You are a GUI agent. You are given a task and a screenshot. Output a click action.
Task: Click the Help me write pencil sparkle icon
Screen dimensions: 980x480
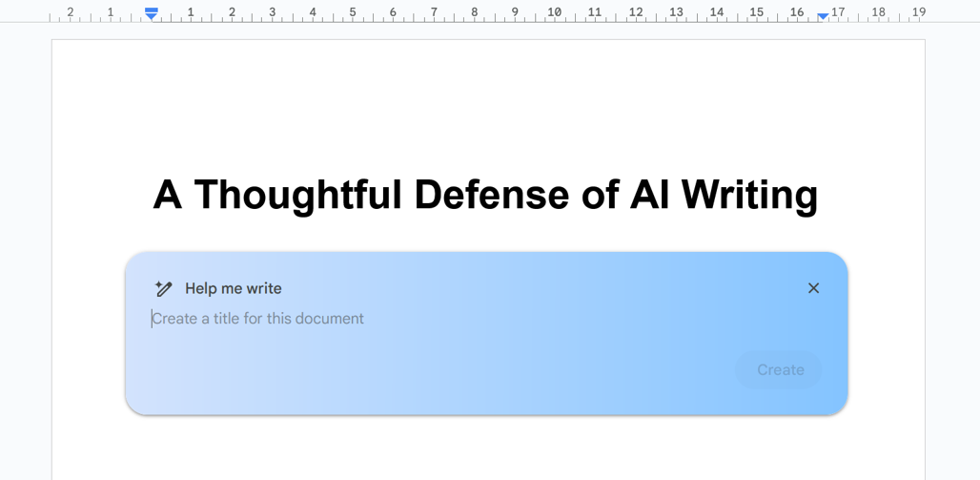tap(163, 288)
